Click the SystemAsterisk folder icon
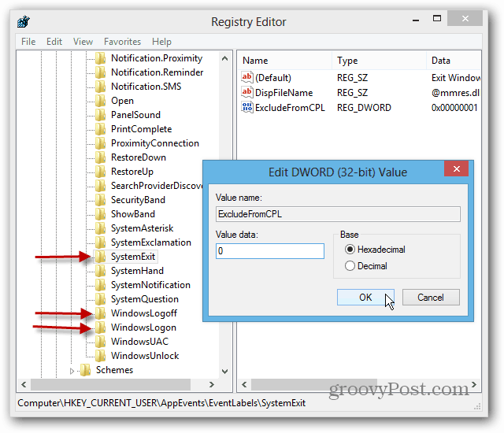 [x=100, y=228]
